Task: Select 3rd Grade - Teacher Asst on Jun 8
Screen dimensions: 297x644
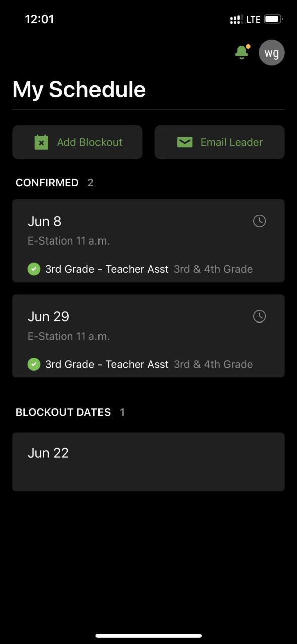Action: (107, 269)
